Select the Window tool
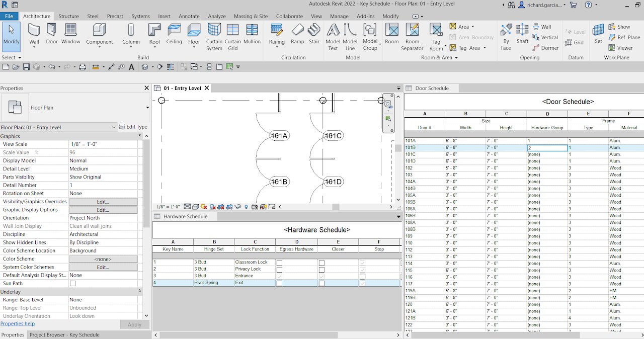Viewport: 644px width, 339px height. pyautogui.click(x=71, y=34)
